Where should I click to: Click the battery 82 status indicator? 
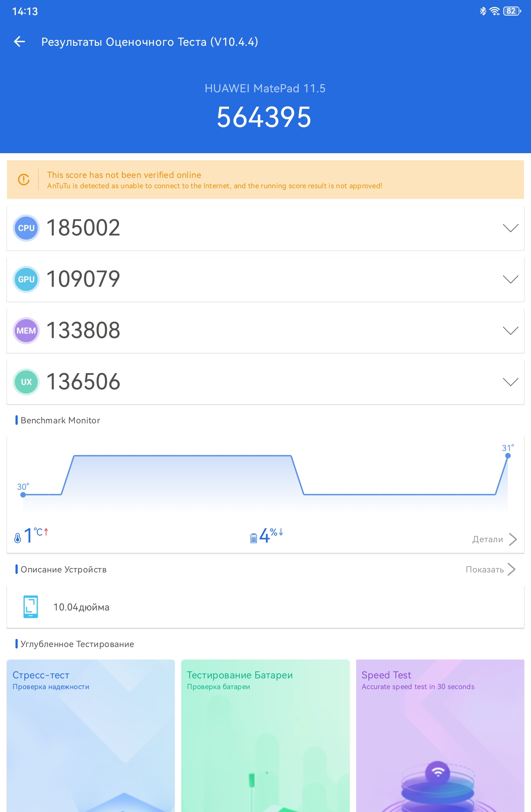click(512, 11)
